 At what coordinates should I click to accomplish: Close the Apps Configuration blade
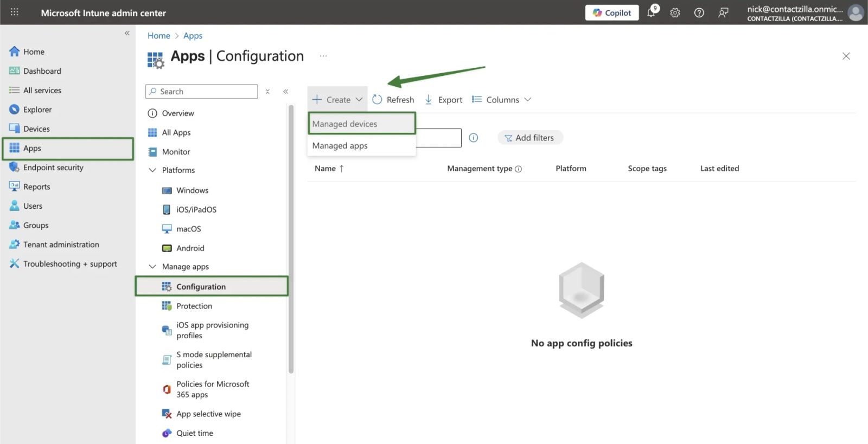pos(846,56)
